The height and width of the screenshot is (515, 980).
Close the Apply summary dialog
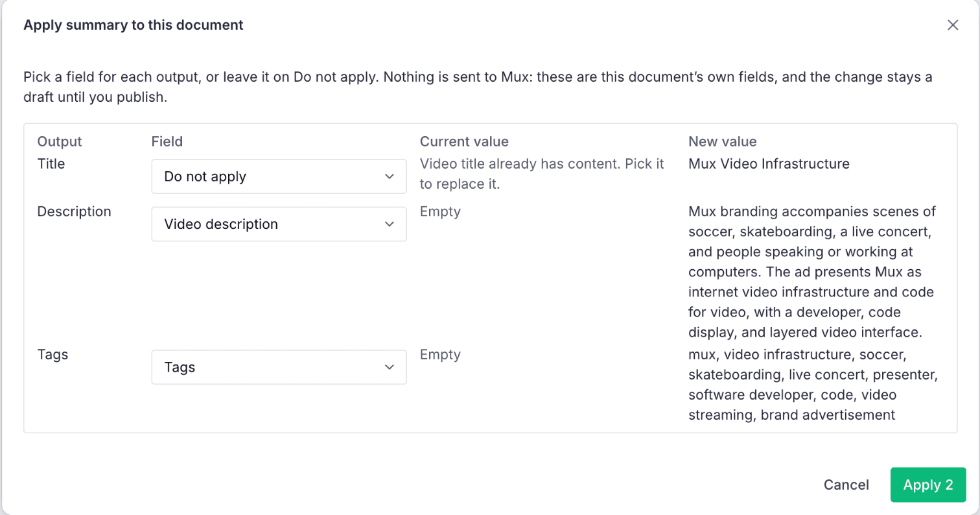tap(953, 25)
